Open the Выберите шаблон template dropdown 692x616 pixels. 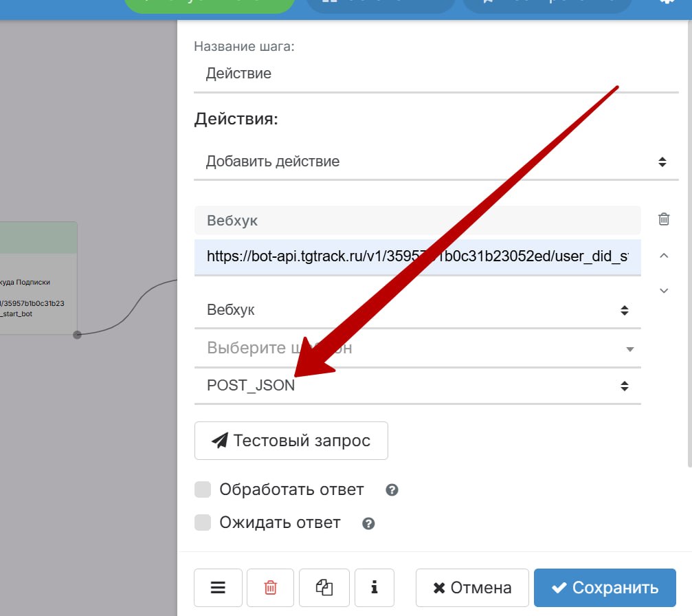pyautogui.click(x=417, y=349)
